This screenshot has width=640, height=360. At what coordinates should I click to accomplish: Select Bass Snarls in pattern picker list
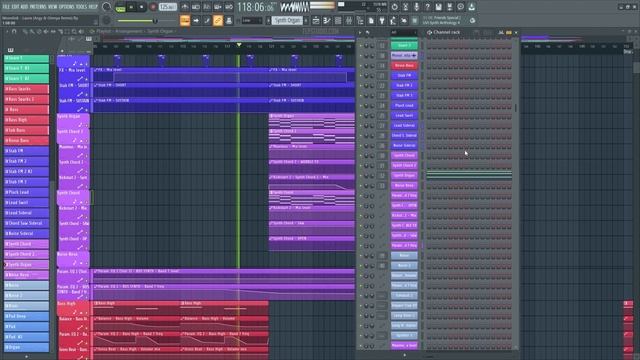click(x=27, y=89)
